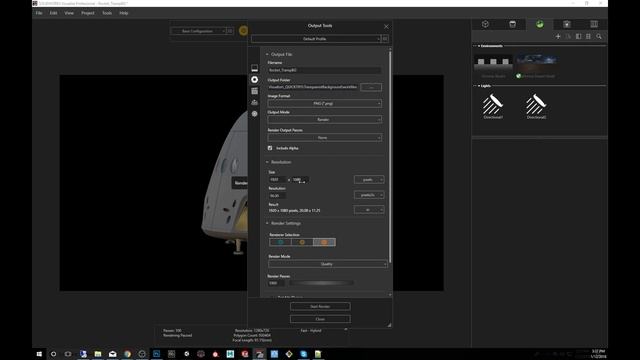Open the Snapshot output mode in Output Tools sidebar
Screen dimensions: 640x360
(x=254, y=68)
